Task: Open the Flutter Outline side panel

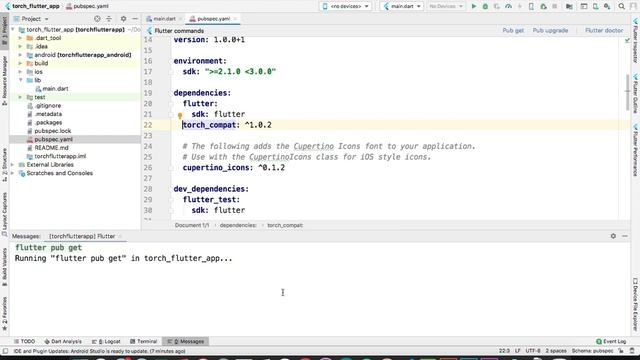Action: tap(635, 93)
